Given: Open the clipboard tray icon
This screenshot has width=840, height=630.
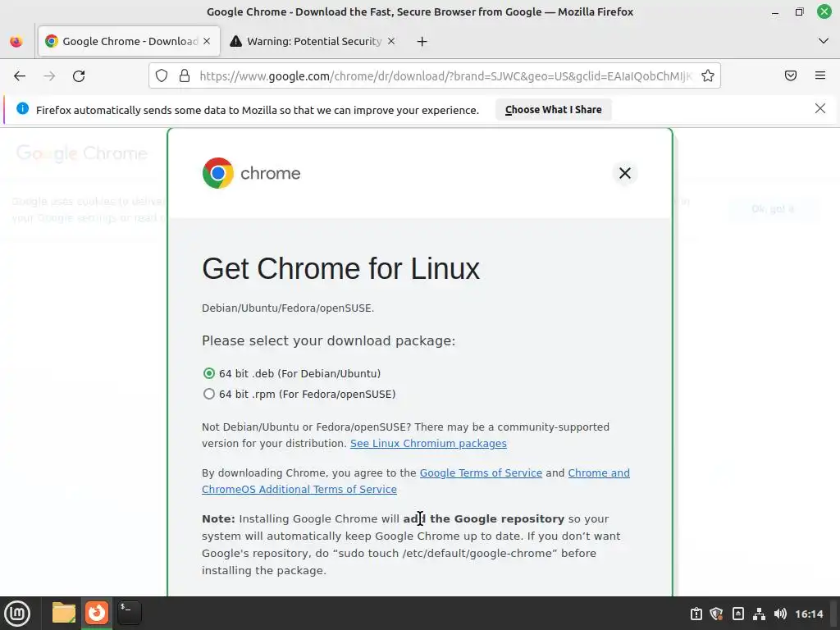Looking at the screenshot, I should [696, 614].
